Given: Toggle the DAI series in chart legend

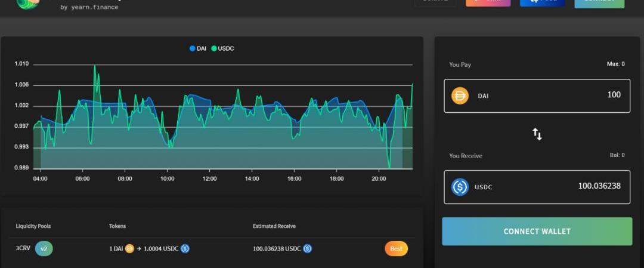Looking at the screenshot, I should coord(198,48).
